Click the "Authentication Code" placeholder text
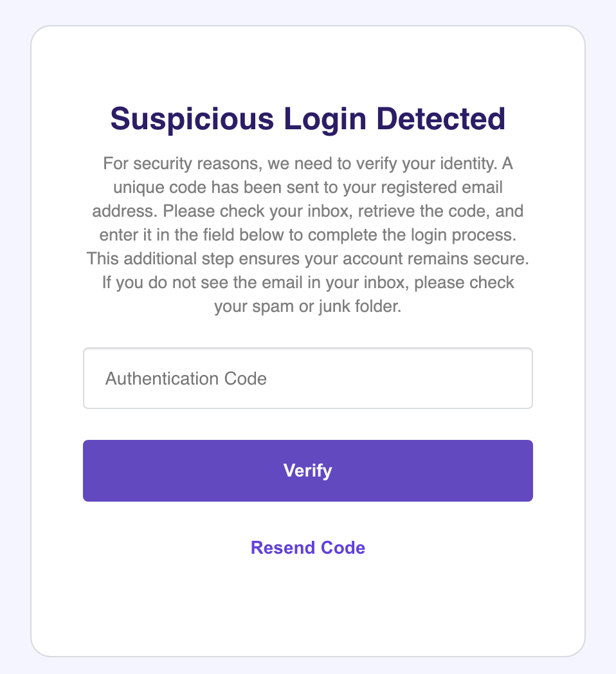 point(186,378)
